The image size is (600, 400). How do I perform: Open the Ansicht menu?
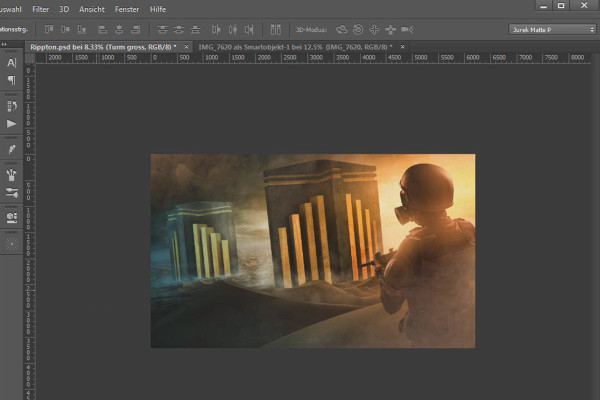92,9
